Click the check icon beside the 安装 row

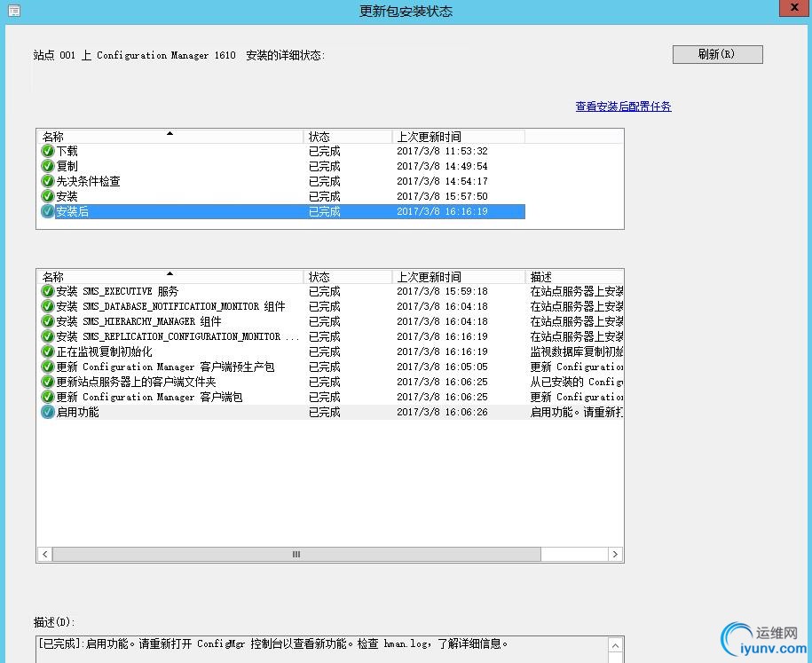point(48,196)
